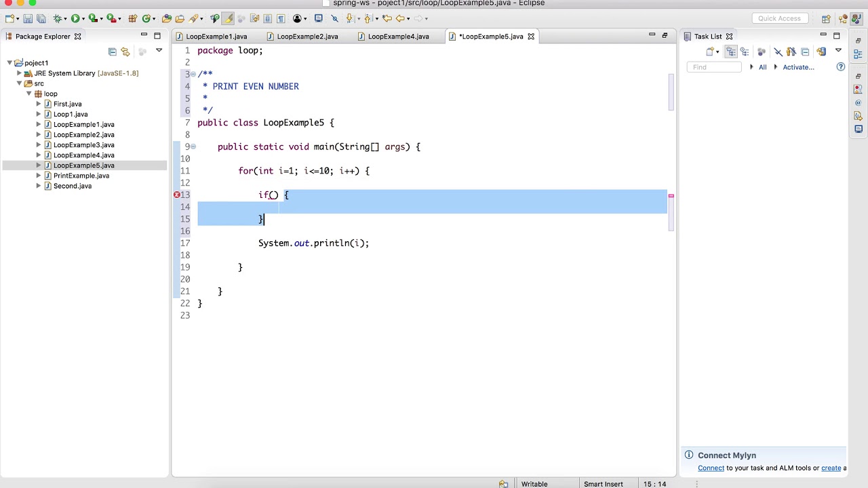Toggle Mark Occurrences highlighter button
Viewport: 868px width, 488px height.
pos(228,18)
